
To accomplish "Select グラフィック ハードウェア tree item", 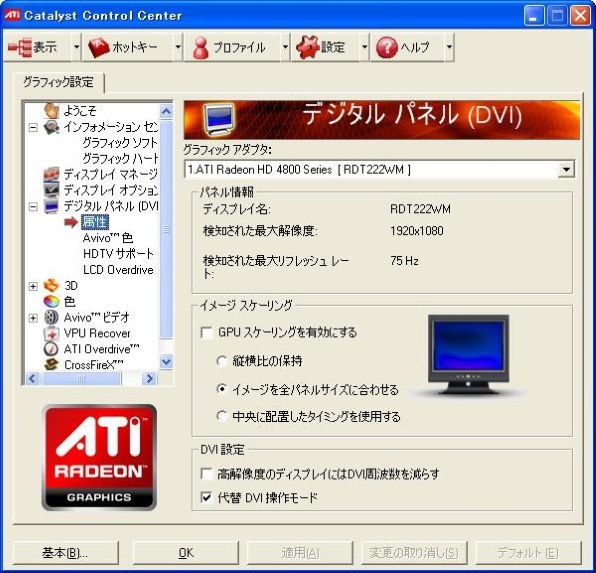I will tap(120, 158).
